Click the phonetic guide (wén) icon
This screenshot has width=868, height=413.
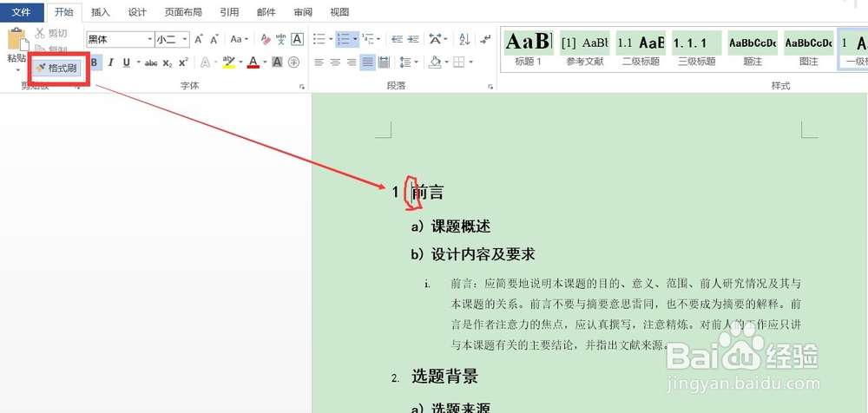coord(281,39)
